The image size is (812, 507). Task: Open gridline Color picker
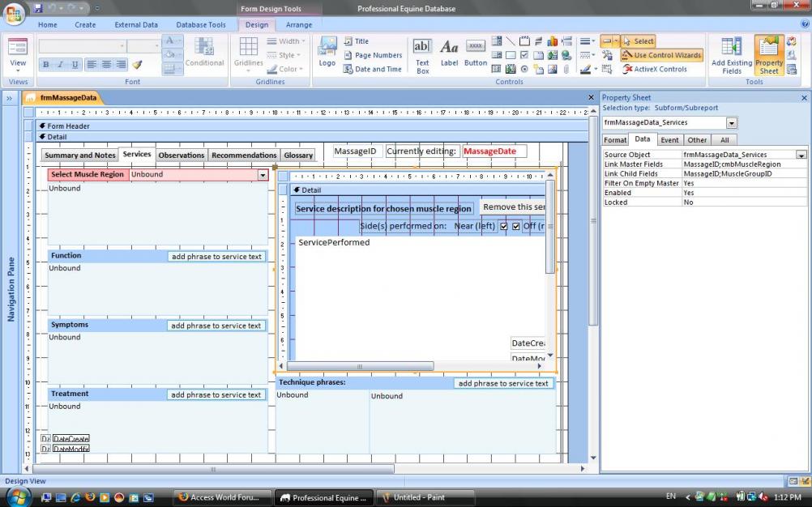pos(284,69)
